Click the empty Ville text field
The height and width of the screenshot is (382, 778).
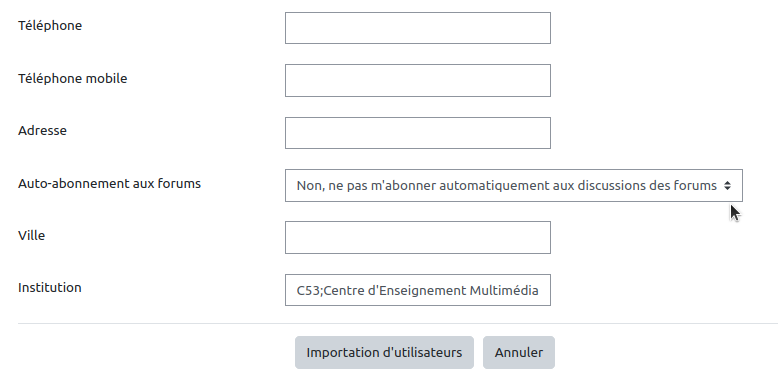[418, 238]
